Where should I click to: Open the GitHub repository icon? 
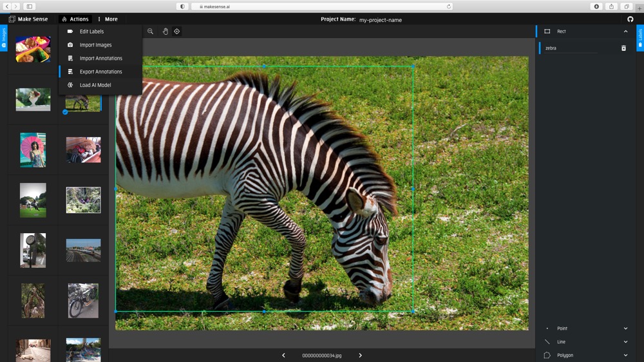pyautogui.click(x=630, y=19)
